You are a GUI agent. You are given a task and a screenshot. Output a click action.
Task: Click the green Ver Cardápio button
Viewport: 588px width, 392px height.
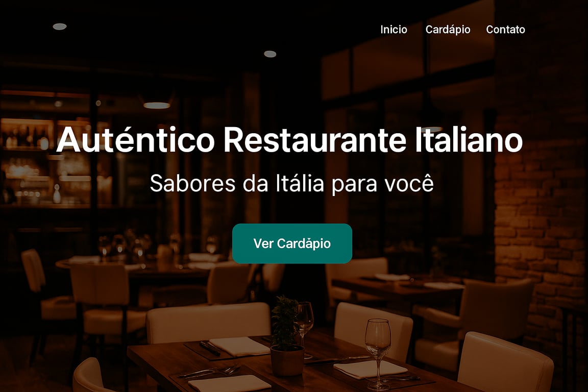(292, 243)
